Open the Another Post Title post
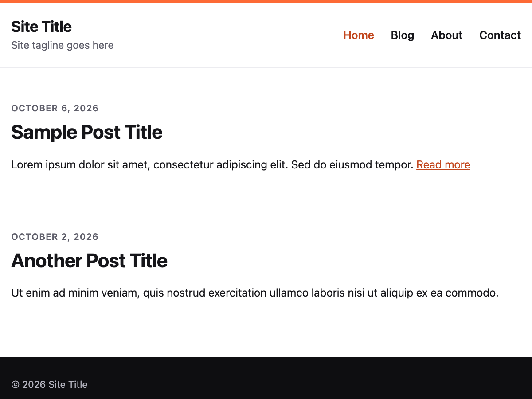This screenshot has width=532, height=399. coord(89,261)
